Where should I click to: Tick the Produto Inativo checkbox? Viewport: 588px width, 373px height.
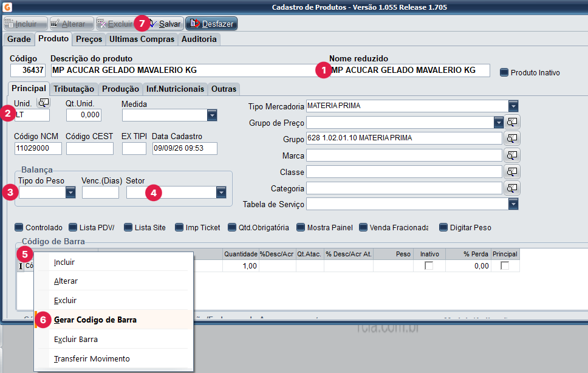504,72
